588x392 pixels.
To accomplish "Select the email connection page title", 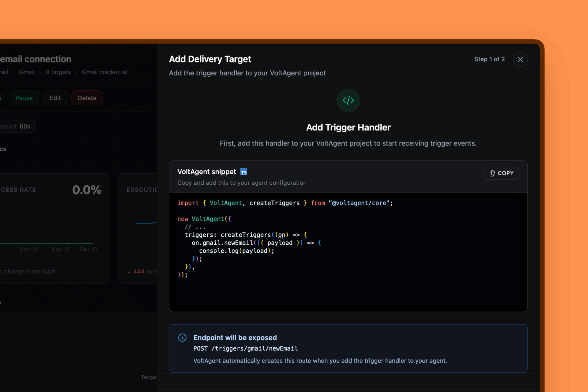I will click(36, 59).
